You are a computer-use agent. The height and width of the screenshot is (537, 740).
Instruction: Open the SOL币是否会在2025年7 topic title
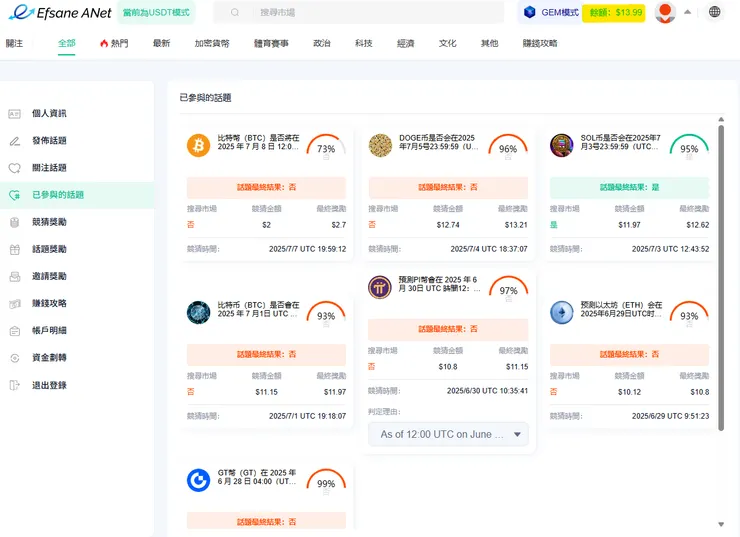click(620, 142)
